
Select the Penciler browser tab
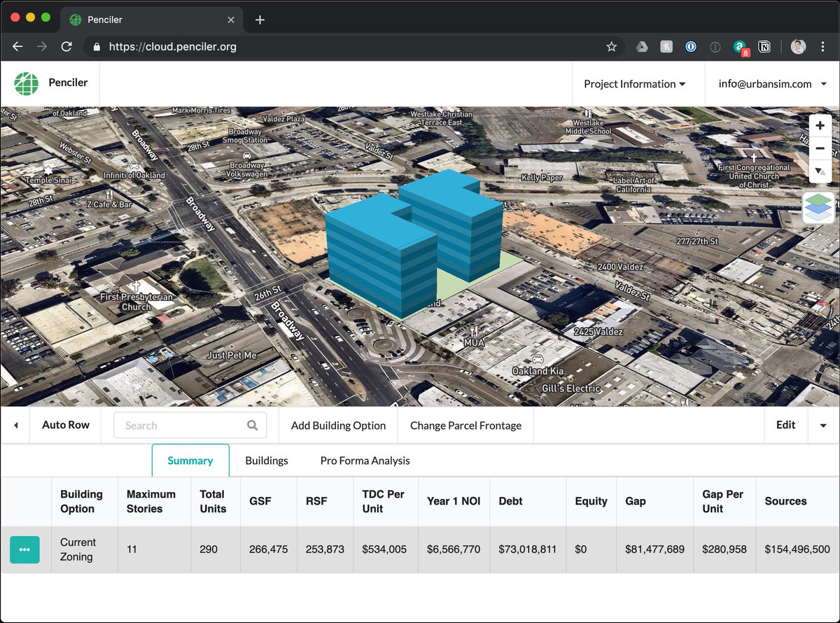click(x=151, y=20)
